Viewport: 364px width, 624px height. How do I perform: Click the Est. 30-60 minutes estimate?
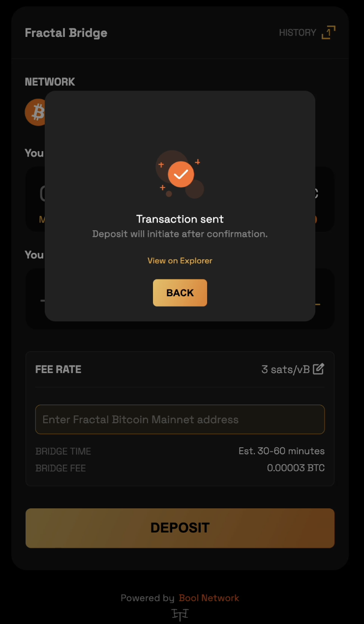click(281, 451)
